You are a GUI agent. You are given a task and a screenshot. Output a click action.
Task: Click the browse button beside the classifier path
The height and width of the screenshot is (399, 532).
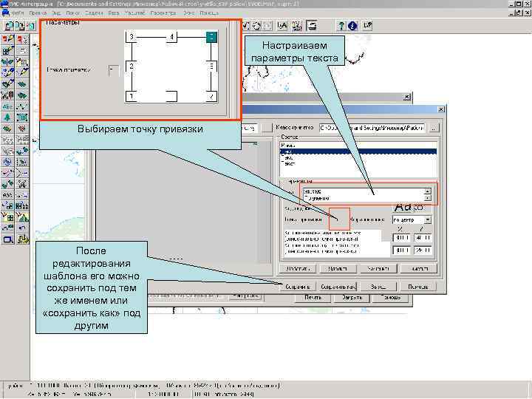click(x=434, y=128)
